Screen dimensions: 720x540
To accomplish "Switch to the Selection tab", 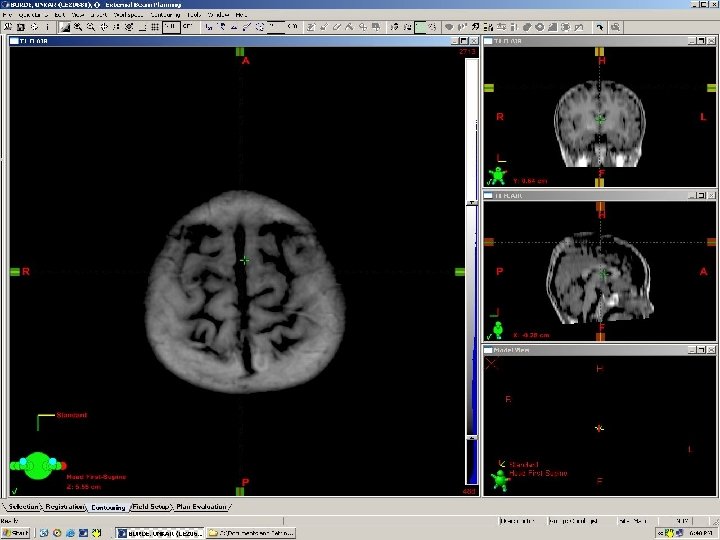I will [24, 507].
